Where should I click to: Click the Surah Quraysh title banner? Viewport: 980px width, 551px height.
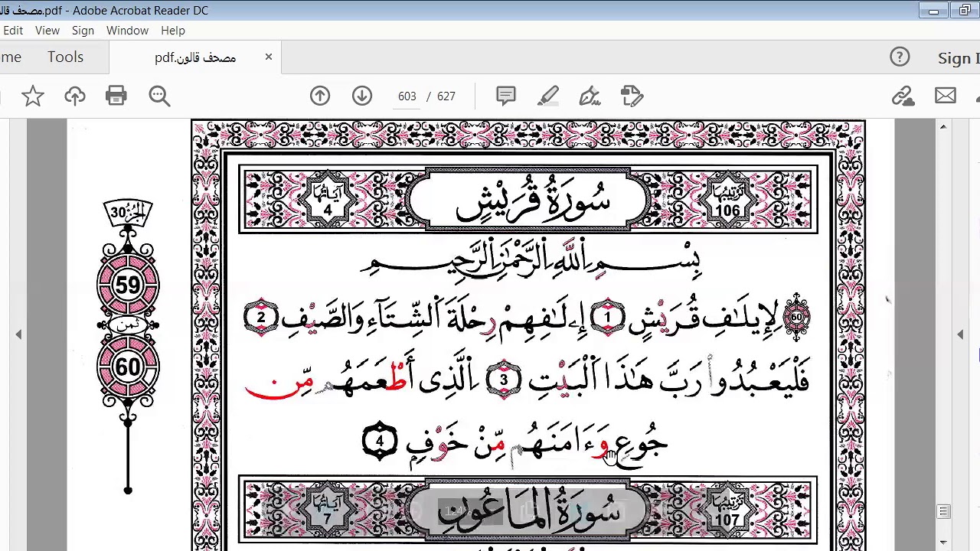click(x=528, y=200)
